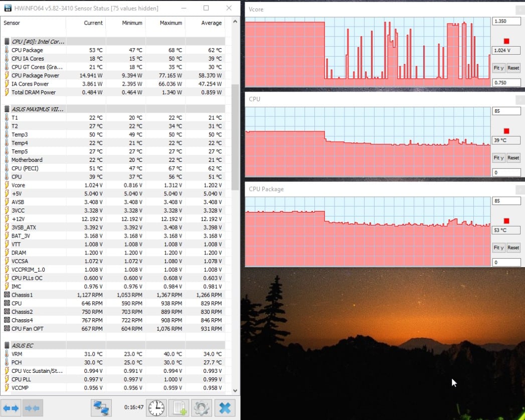Click the CPU graph minimum field 0

tap(506, 172)
